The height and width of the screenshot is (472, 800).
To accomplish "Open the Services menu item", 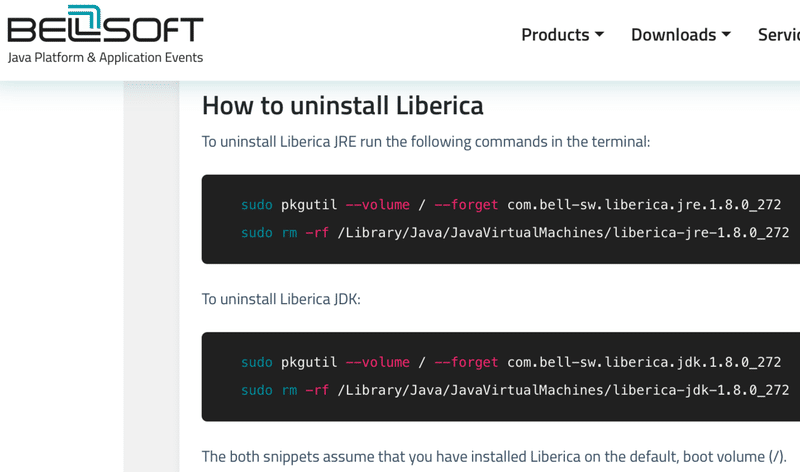I will tap(779, 35).
